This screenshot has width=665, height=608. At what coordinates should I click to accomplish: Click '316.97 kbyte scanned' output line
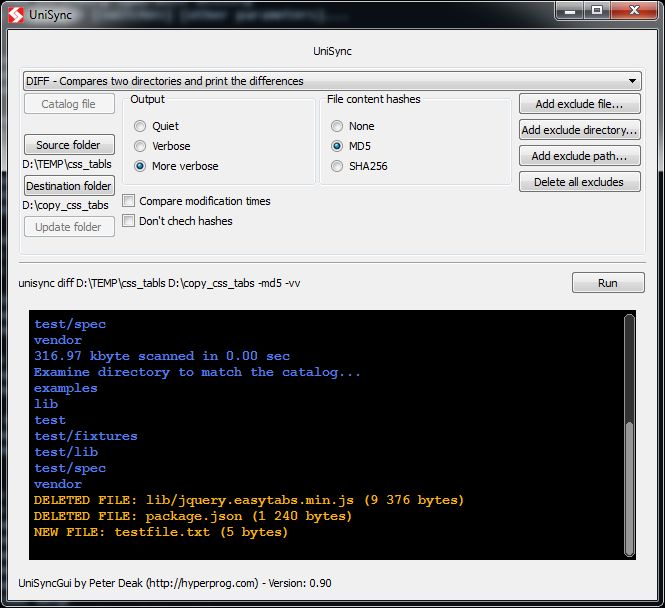pos(162,356)
